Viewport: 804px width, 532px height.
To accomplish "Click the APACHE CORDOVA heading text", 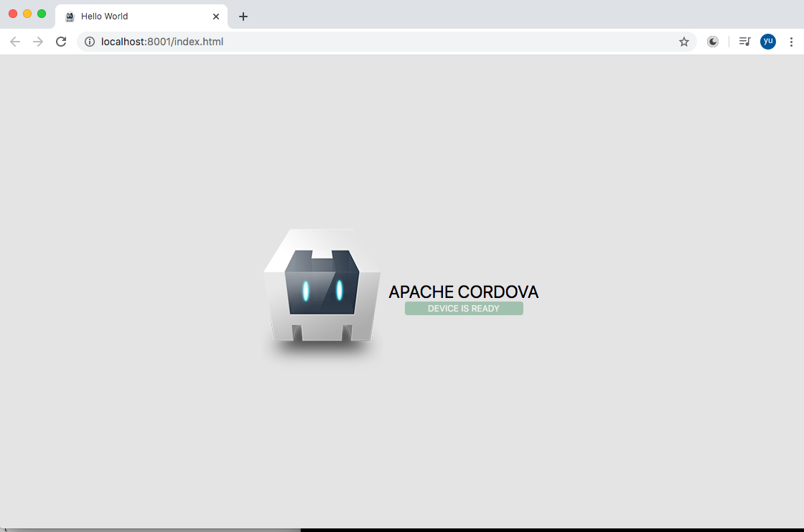I will point(463,292).
